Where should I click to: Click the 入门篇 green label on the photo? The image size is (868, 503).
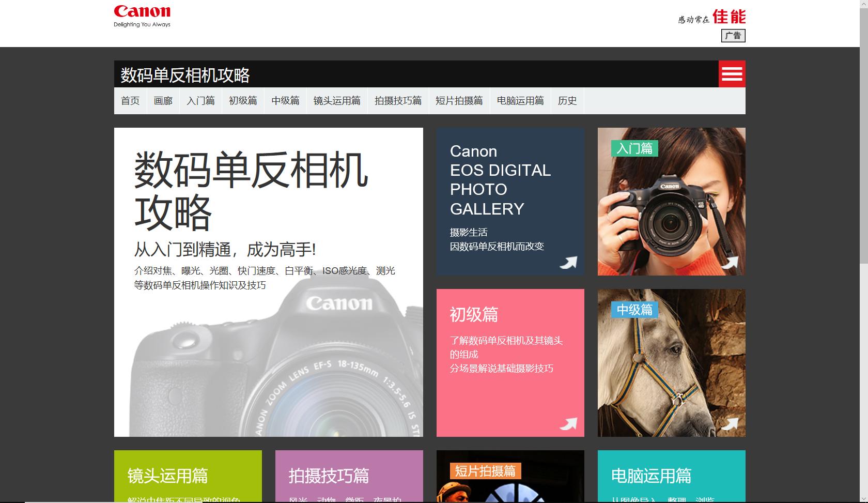pos(634,148)
